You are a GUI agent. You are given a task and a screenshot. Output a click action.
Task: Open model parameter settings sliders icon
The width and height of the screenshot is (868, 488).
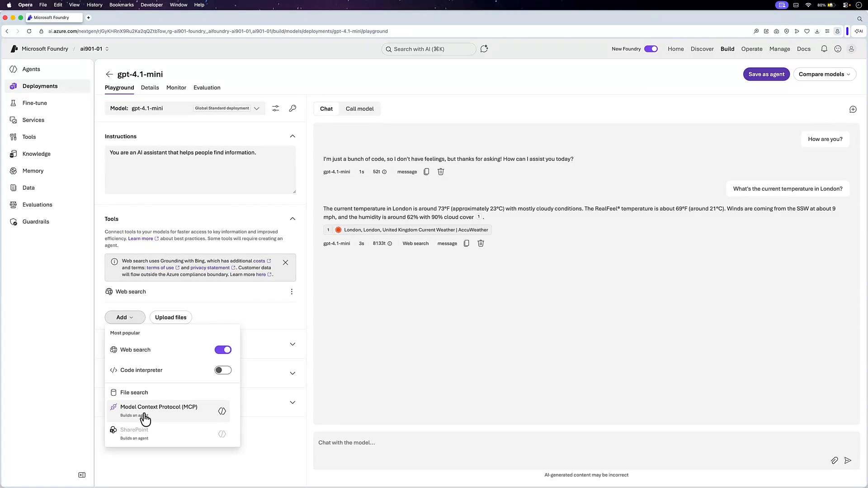click(x=275, y=108)
